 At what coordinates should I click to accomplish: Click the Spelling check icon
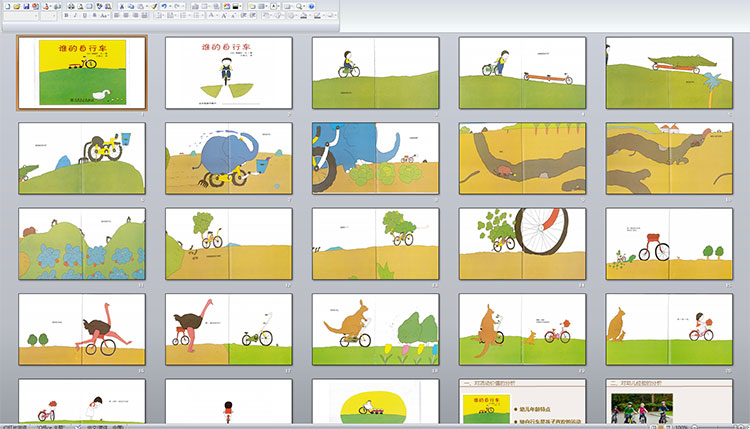[99, 6]
